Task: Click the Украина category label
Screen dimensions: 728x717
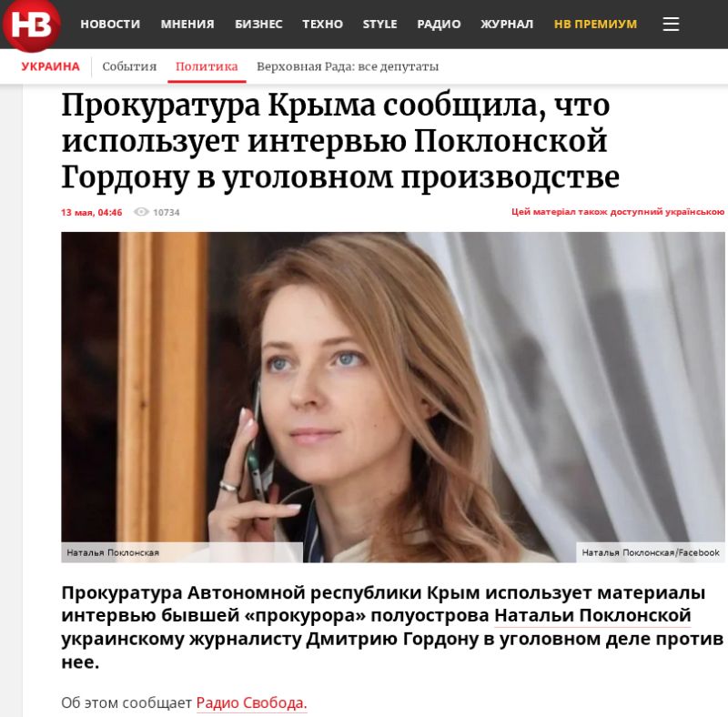Action: point(51,66)
